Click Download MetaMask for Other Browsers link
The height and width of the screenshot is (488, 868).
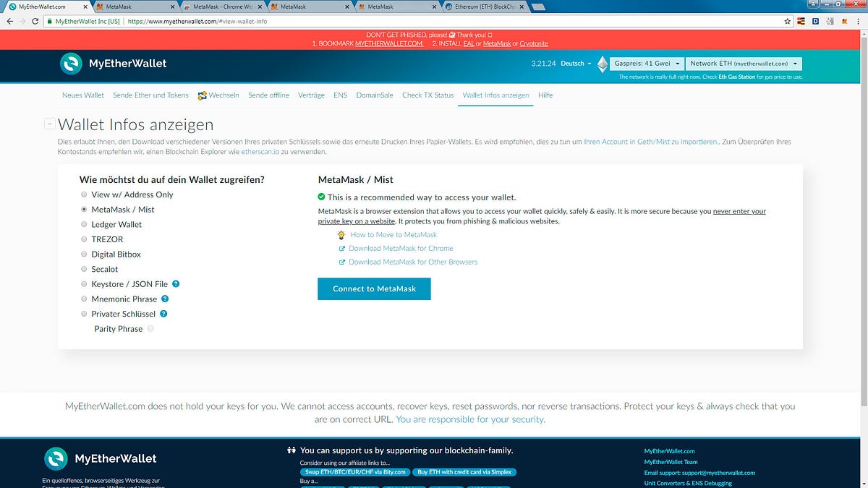[x=413, y=262]
